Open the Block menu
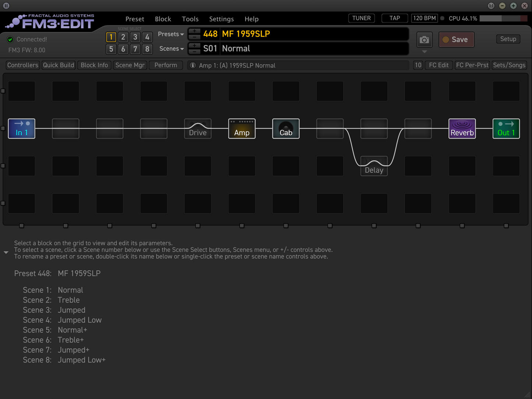 click(163, 19)
